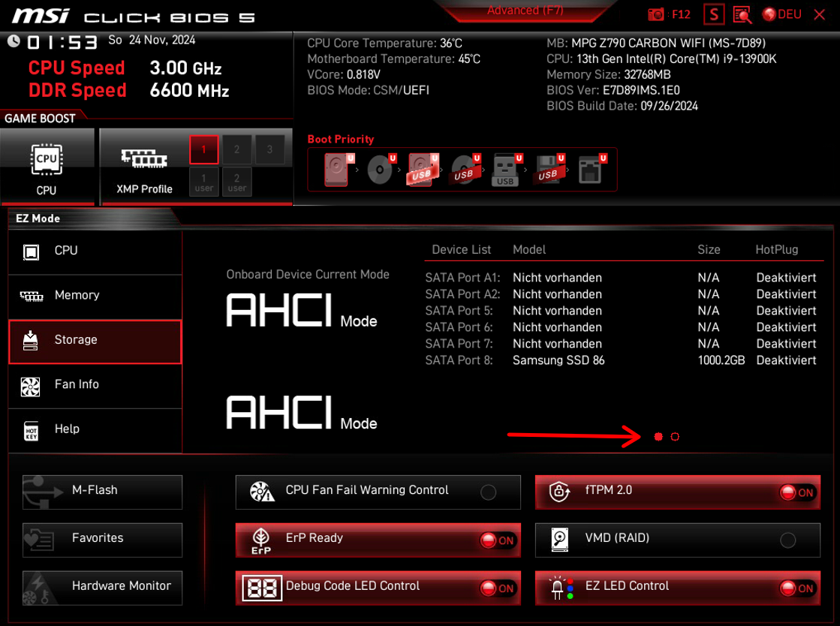840x626 pixels.
Task: Select XMP user profile 1
Action: point(203,182)
